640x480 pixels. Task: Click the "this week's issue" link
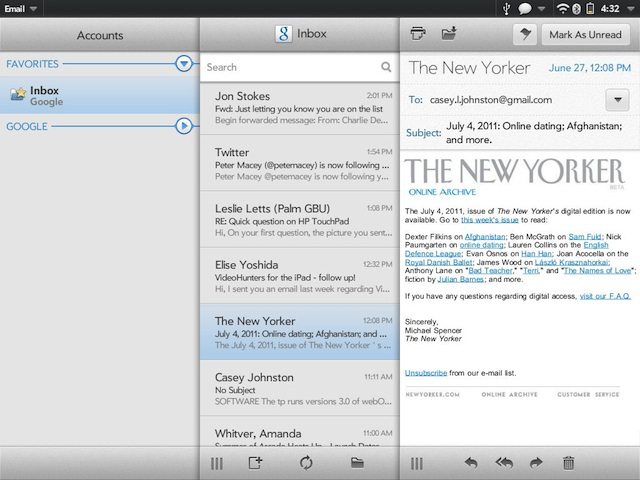(x=489, y=220)
